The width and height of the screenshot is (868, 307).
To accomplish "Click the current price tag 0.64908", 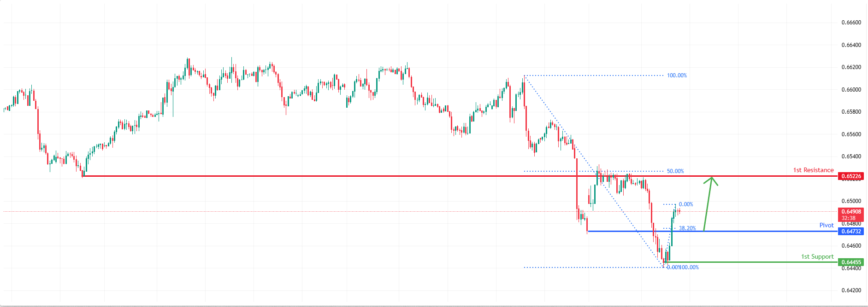I will 851,212.
